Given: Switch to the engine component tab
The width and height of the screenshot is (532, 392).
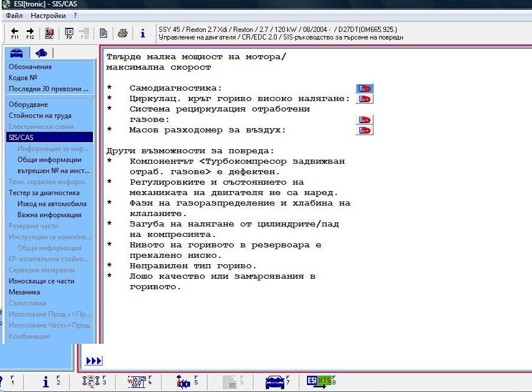Looking at the screenshot, I should click(x=41, y=53).
